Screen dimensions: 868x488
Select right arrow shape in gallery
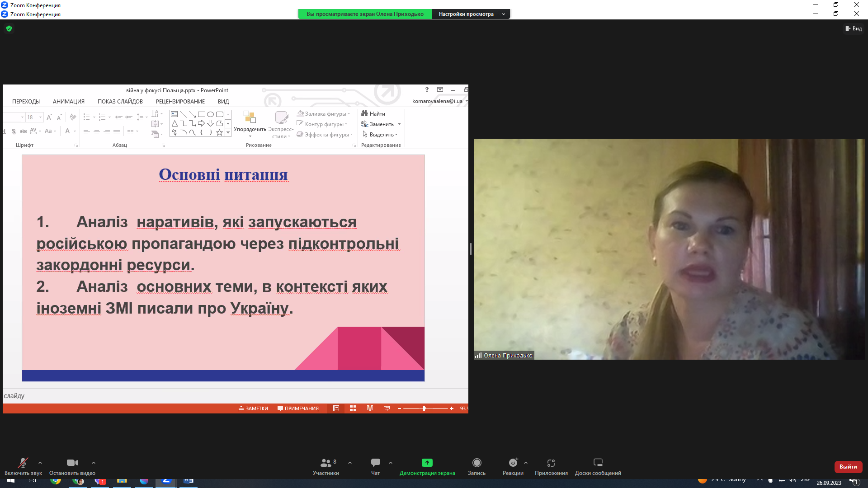201,123
